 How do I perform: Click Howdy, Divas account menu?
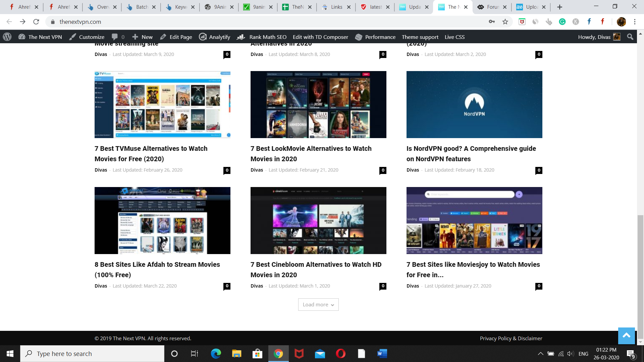(599, 37)
